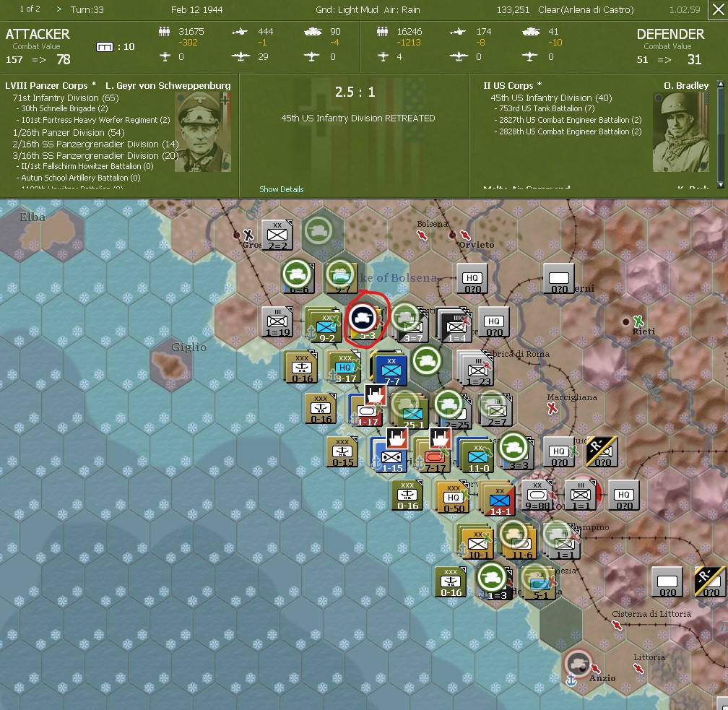
Task: Select the 10-1 infantry counter
Action: [478, 543]
